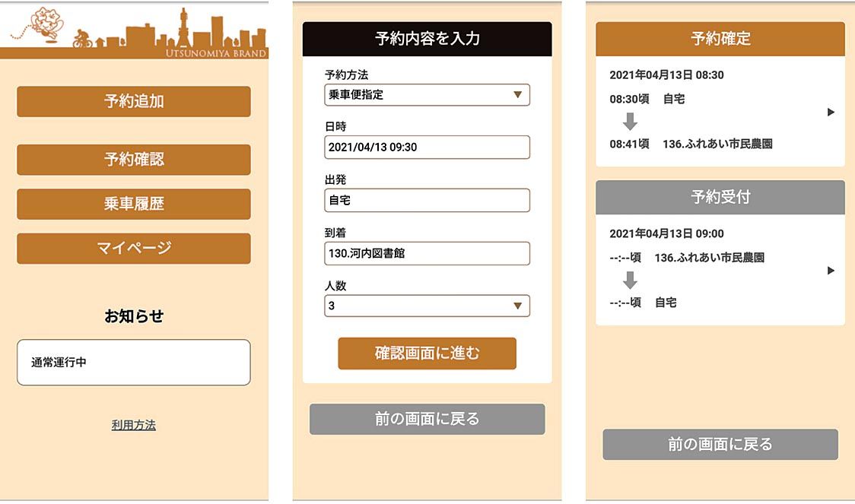
Task: Open 乗車履歴 from the main menu
Action: click(x=134, y=204)
